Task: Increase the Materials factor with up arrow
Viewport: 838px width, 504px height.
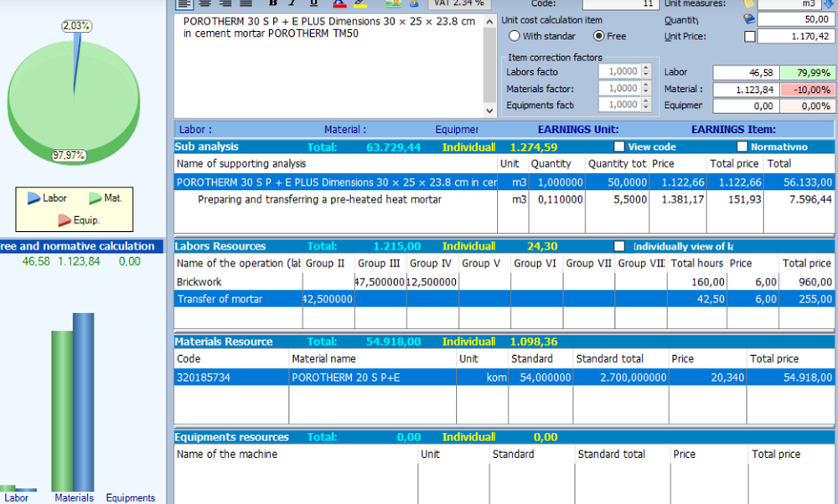Action: click(645, 85)
